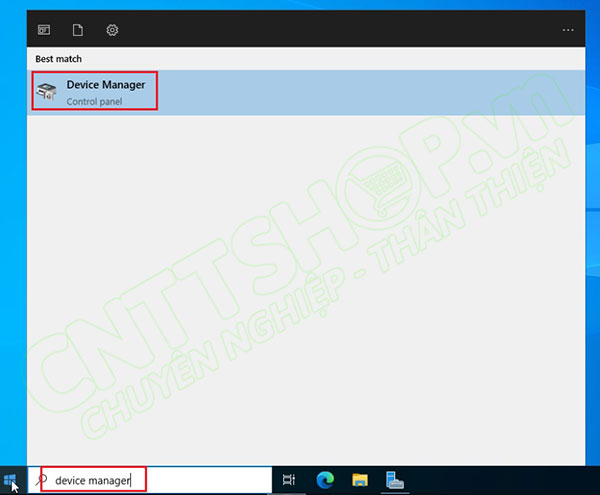Image resolution: width=600 pixels, height=495 pixels.
Task: Filter search results by Apps
Action: 44,30
